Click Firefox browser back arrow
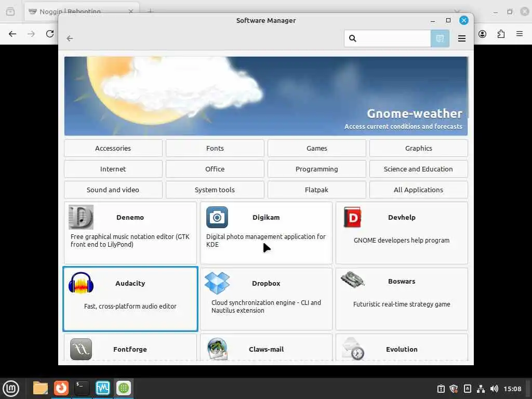Viewport: 532px width, 399px height. (12, 34)
